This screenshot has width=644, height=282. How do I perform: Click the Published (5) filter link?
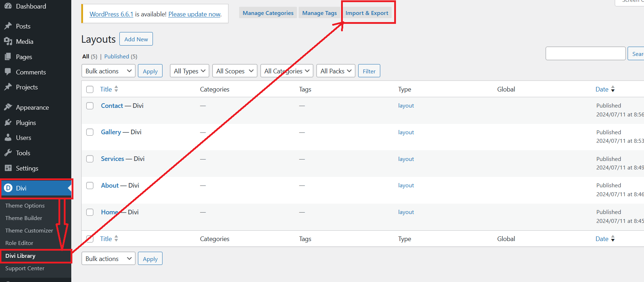120,56
